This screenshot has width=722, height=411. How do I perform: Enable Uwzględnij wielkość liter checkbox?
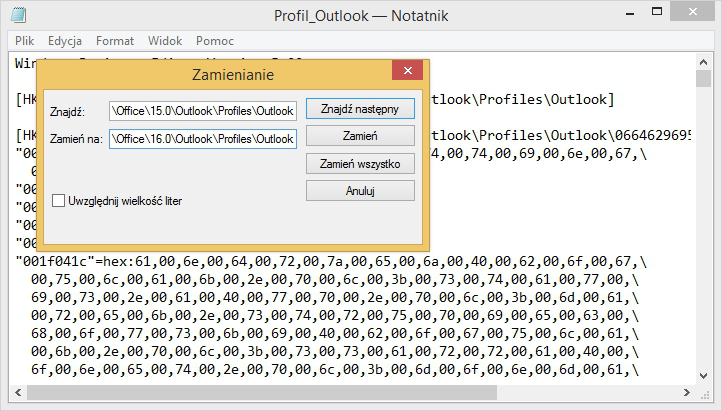tap(58, 201)
